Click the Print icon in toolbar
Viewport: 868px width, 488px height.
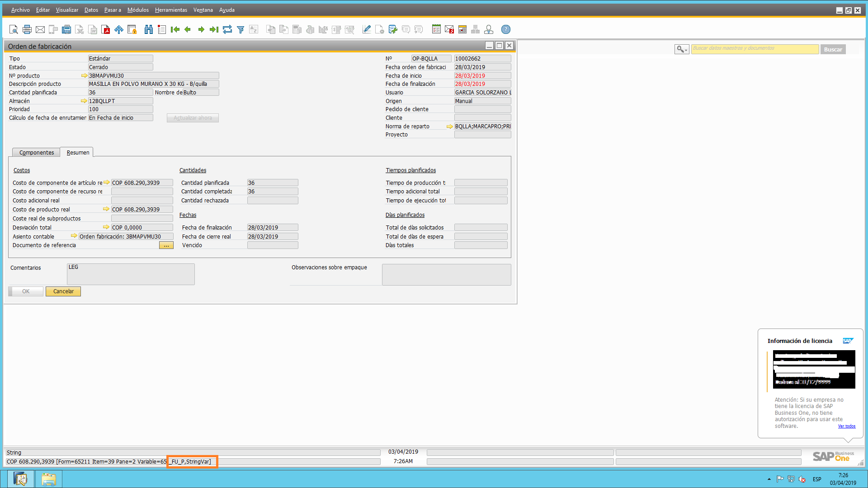point(27,29)
